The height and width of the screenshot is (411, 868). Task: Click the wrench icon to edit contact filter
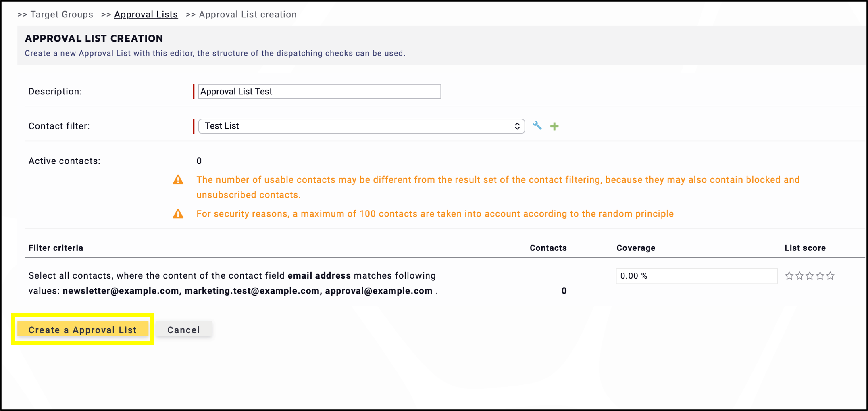[537, 126]
